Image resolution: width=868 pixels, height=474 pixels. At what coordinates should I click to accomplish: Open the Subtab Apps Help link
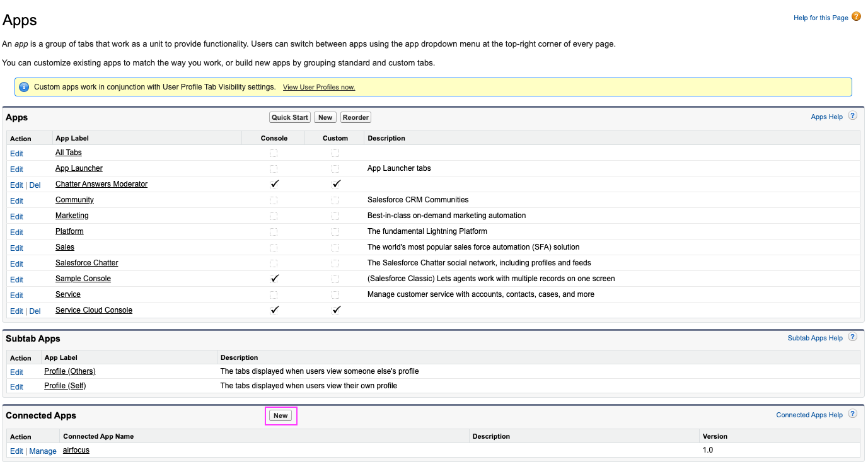[x=815, y=338]
